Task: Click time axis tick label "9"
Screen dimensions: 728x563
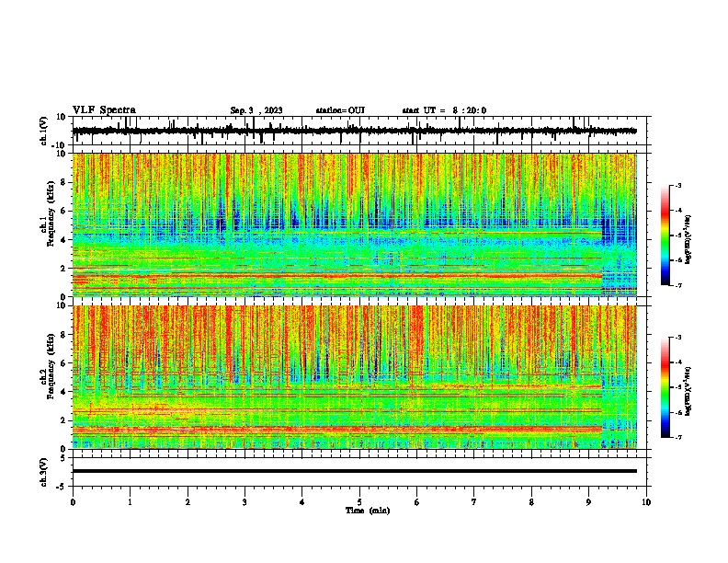Action: [x=588, y=502]
